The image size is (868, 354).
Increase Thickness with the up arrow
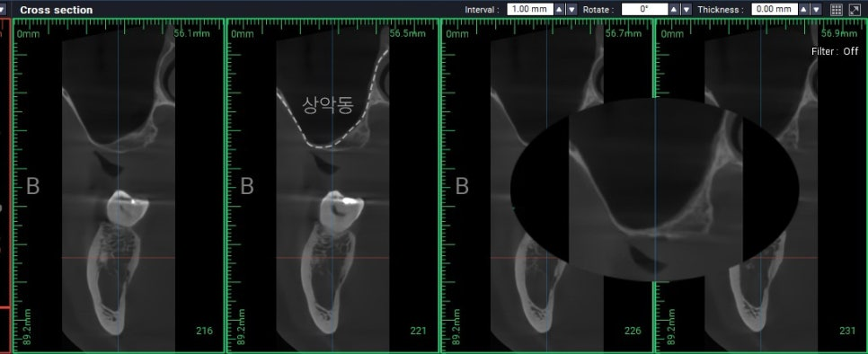(804, 9)
